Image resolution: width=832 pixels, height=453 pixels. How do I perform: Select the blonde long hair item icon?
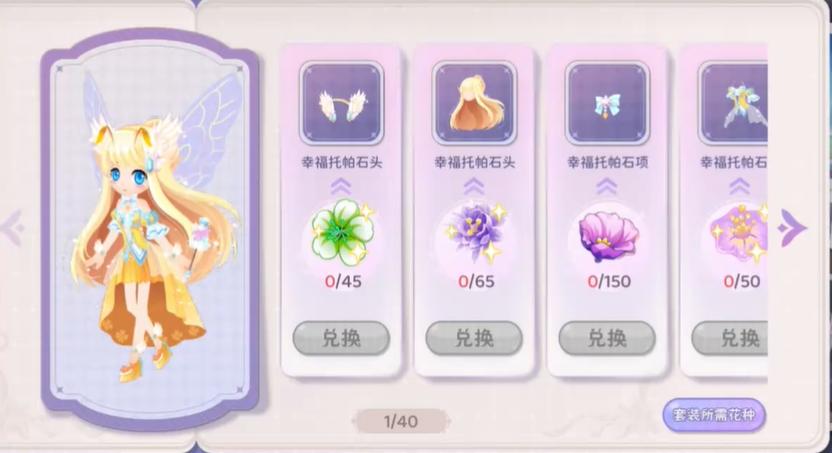(474, 103)
